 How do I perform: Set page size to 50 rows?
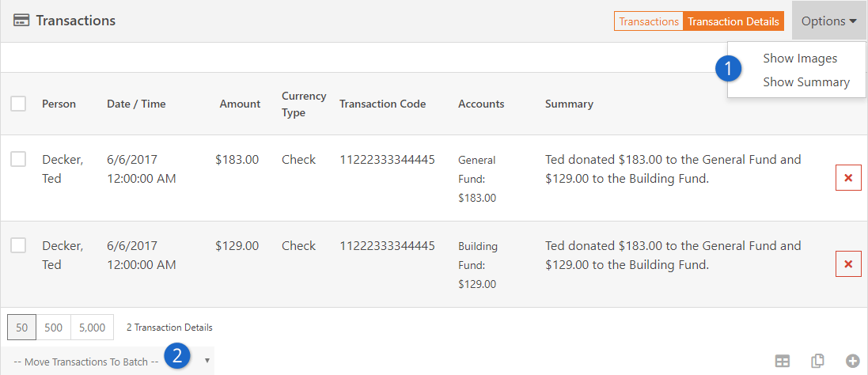[21, 328]
